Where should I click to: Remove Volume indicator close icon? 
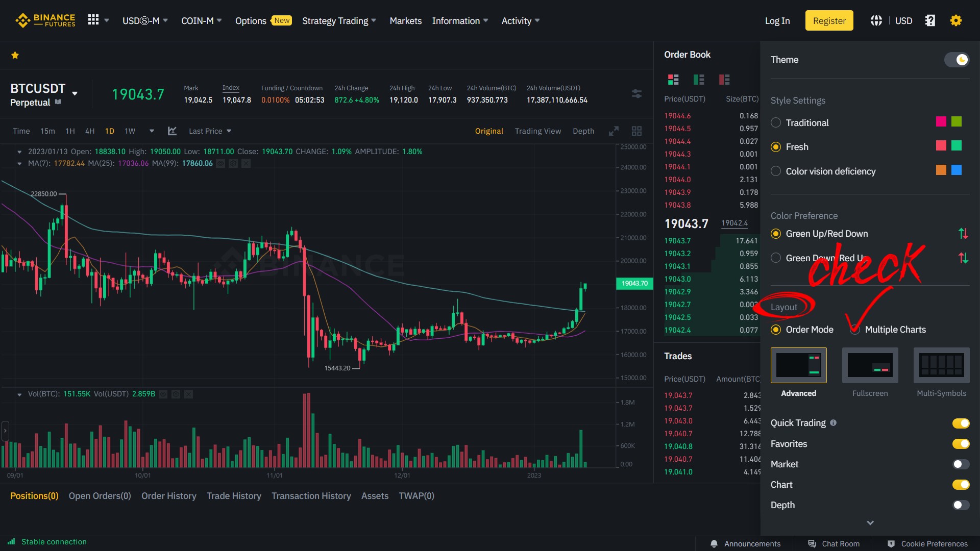189,394
